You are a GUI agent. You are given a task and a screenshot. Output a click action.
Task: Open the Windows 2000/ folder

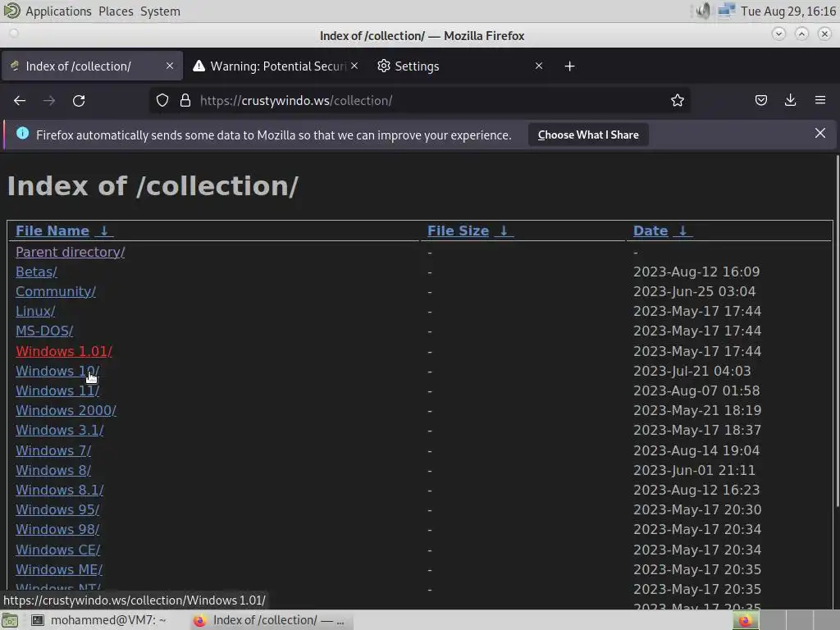[x=66, y=411]
